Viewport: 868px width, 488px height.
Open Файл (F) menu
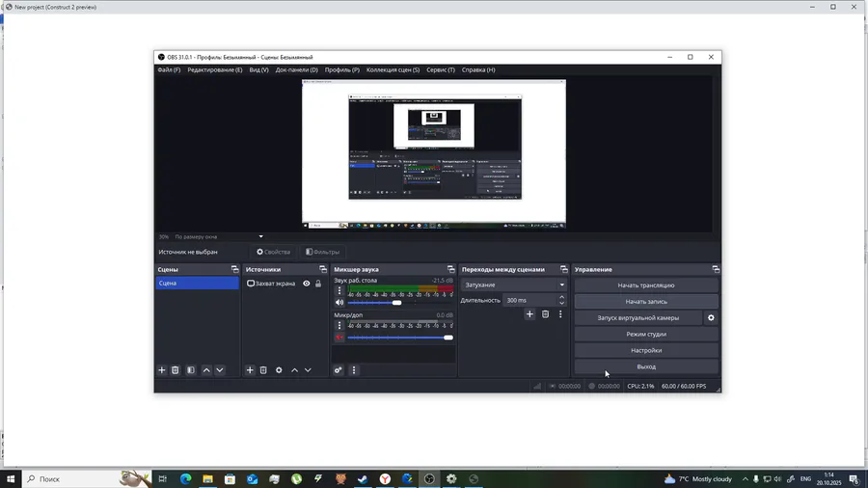(169, 69)
